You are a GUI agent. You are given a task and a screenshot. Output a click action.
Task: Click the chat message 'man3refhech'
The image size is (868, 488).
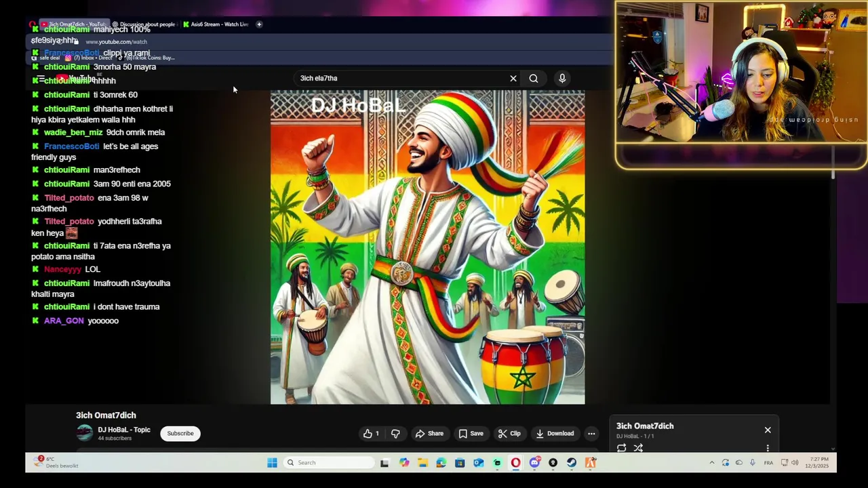(117, 169)
